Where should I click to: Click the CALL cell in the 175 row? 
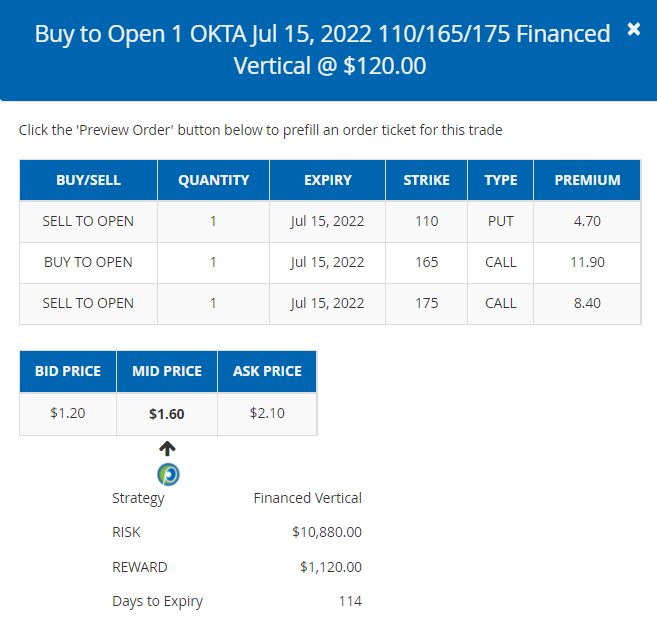pos(501,303)
